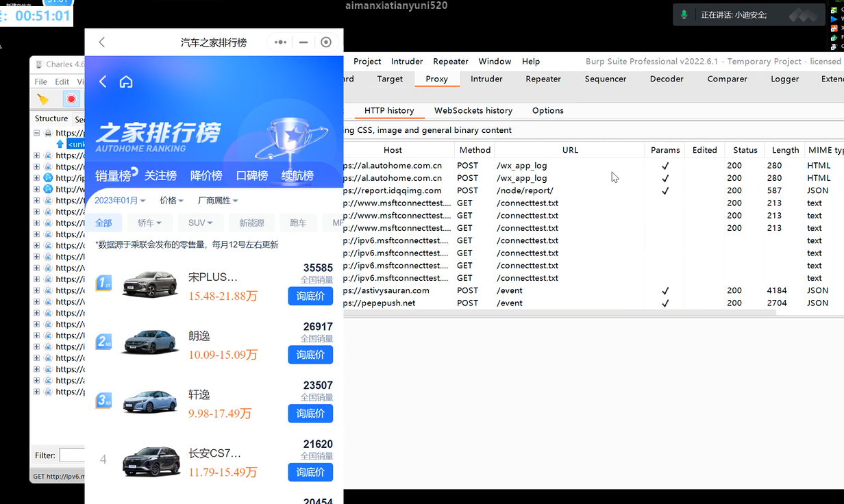The height and width of the screenshot is (504, 844).
Task: Select the pepepush.net request row
Action: (x=593, y=303)
